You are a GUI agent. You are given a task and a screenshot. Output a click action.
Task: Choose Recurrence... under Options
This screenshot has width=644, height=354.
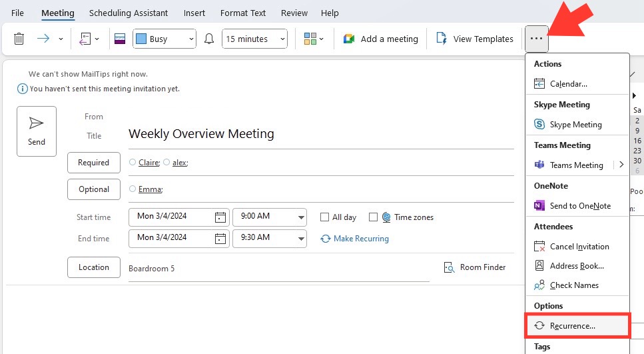[x=577, y=325]
